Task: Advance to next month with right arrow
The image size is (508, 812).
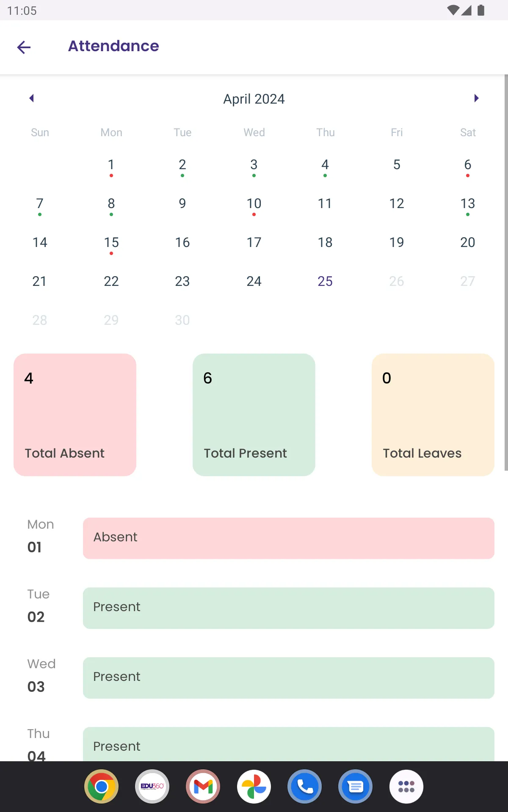Action: click(476, 98)
